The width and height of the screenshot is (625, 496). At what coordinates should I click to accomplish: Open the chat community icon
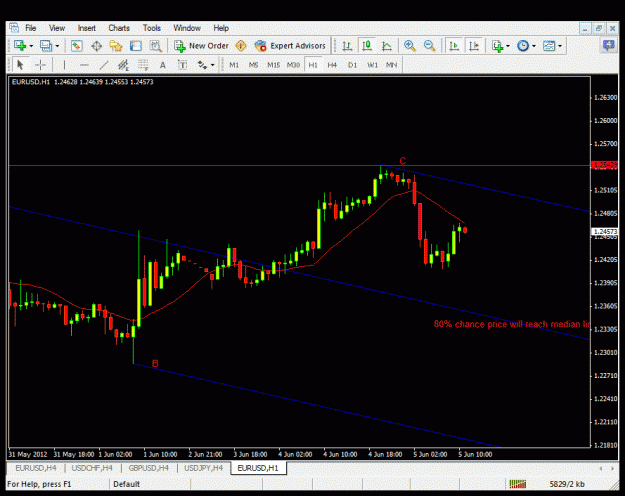(609, 46)
